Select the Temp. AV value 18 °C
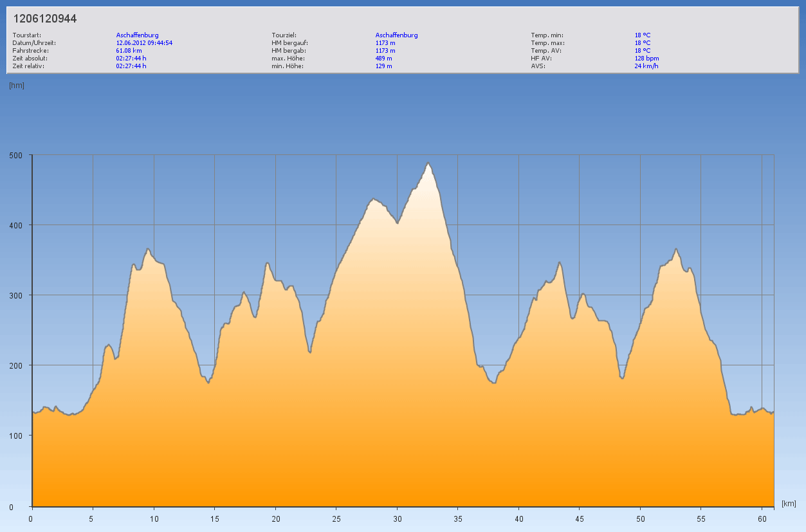The image size is (806, 532). click(643, 51)
